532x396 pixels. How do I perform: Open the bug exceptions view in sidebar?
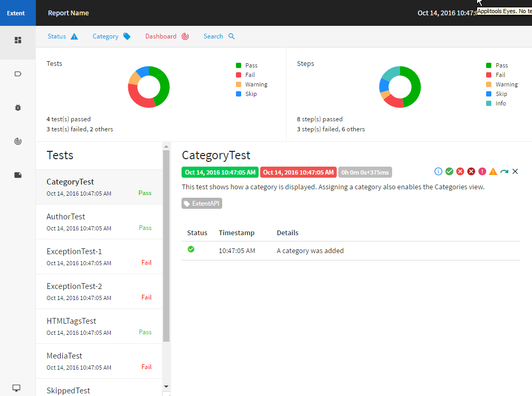tap(18, 108)
